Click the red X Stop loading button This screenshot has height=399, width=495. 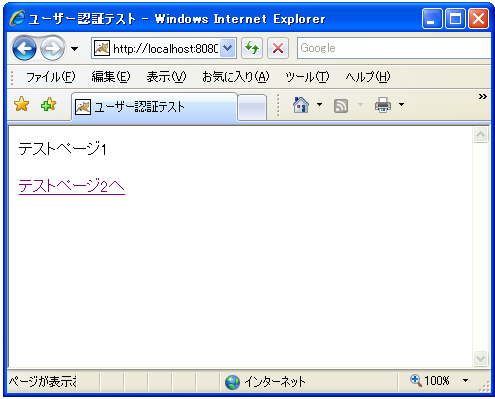(x=278, y=48)
